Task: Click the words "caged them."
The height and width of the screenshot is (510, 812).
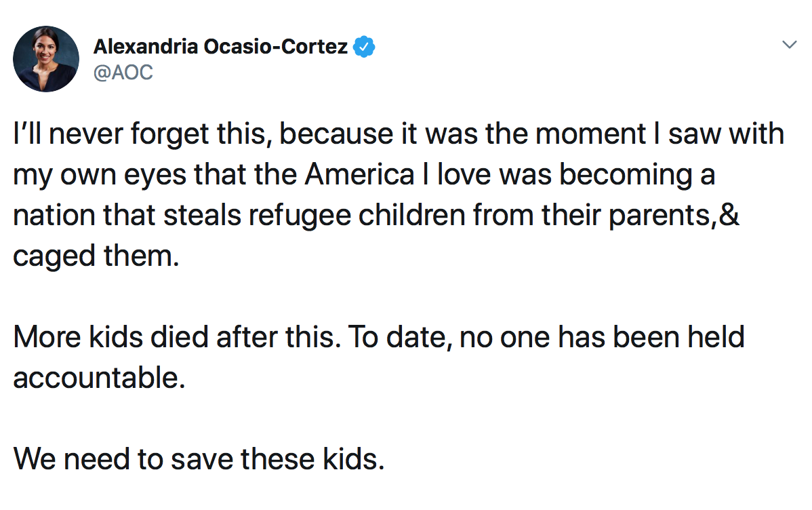Action: [x=96, y=256]
